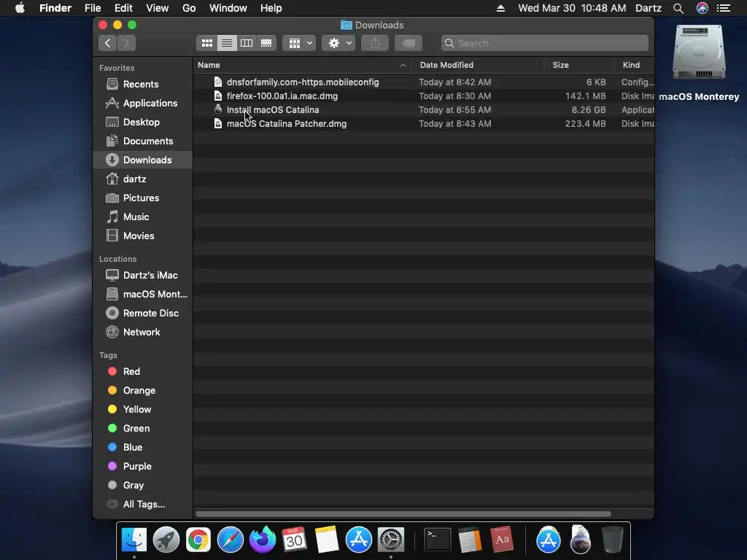Filter by the Purple tag
Viewport: 747px width, 560px height.
(142, 467)
